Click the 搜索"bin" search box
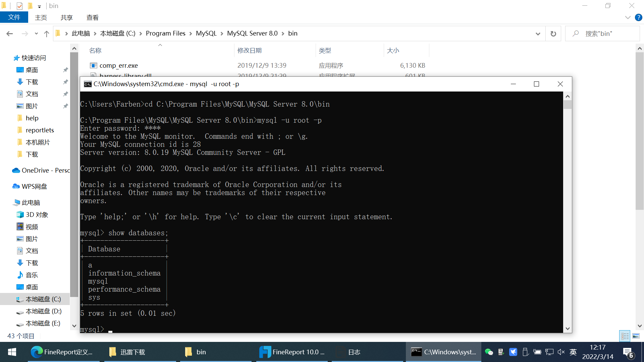The width and height of the screenshot is (644, 362). [603, 34]
